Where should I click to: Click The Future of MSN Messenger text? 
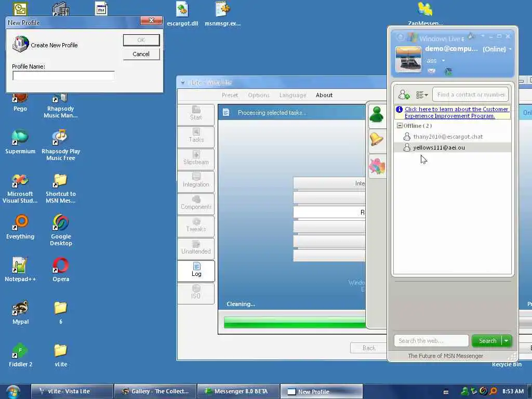tap(445, 356)
